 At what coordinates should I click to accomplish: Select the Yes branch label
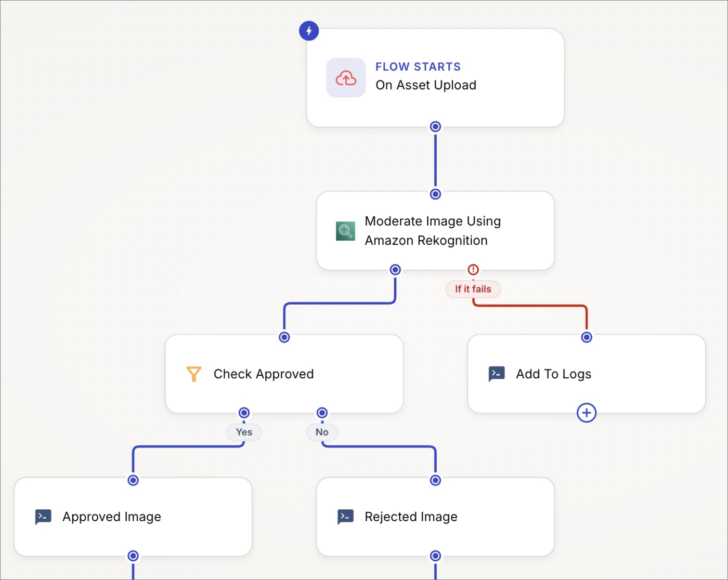point(244,432)
